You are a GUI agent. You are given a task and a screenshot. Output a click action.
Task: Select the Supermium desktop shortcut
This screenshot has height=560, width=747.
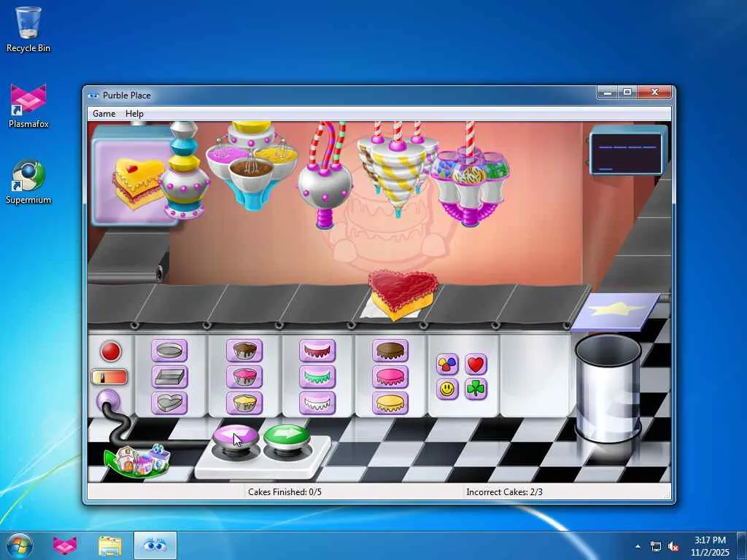pos(28,182)
